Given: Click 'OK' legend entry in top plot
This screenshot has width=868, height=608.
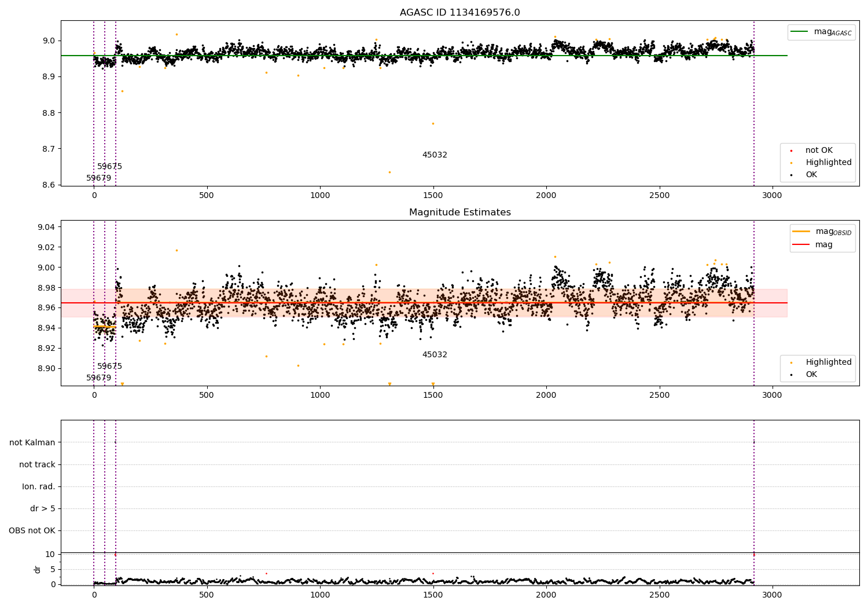Looking at the screenshot, I should pyautogui.click(x=811, y=175).
